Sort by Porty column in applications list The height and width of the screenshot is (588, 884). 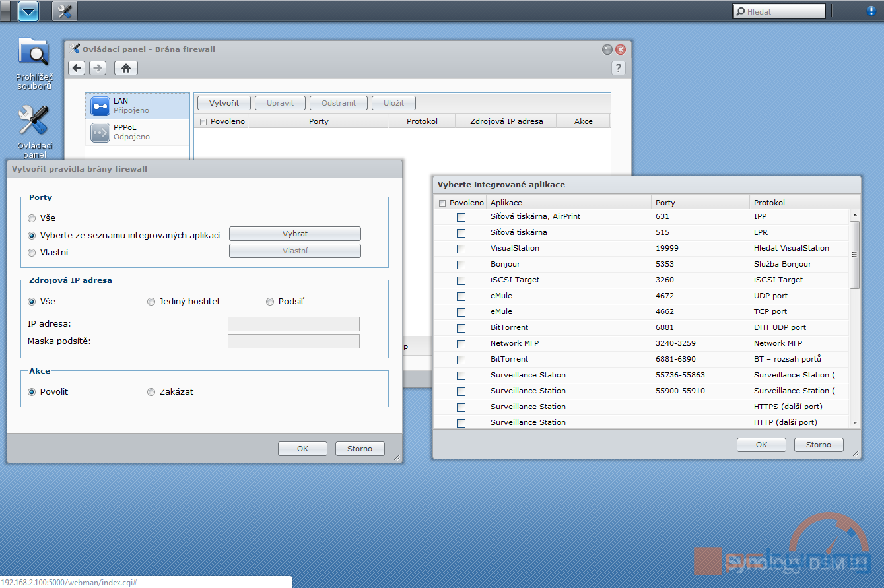[700, 203]
